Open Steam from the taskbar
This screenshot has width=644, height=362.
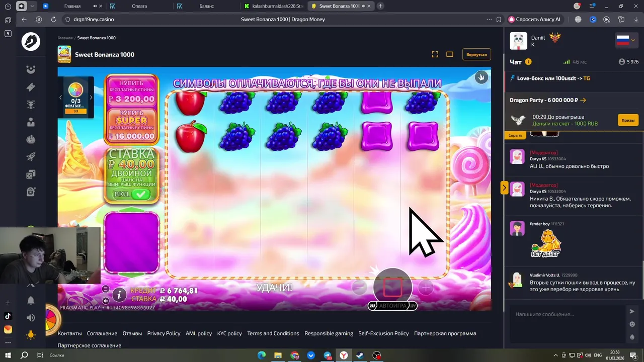pyautogui.click(x=360, y=355)
